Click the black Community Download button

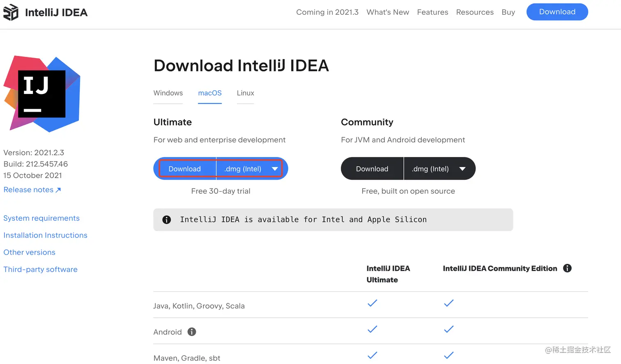point(372,169)
